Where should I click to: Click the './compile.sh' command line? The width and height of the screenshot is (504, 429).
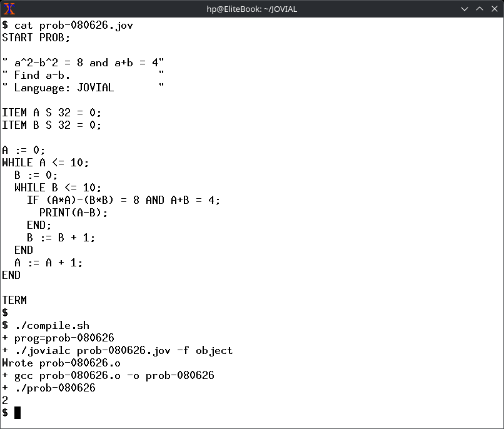[x=46, y=326]
